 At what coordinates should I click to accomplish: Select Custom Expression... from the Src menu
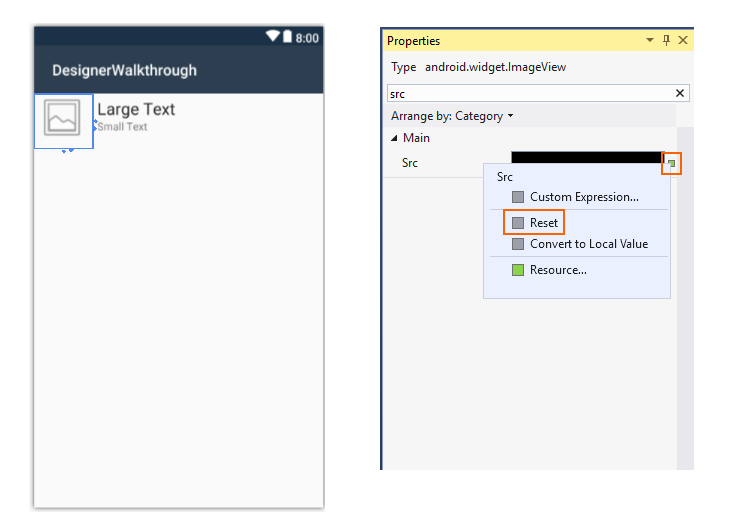[584, 197]
